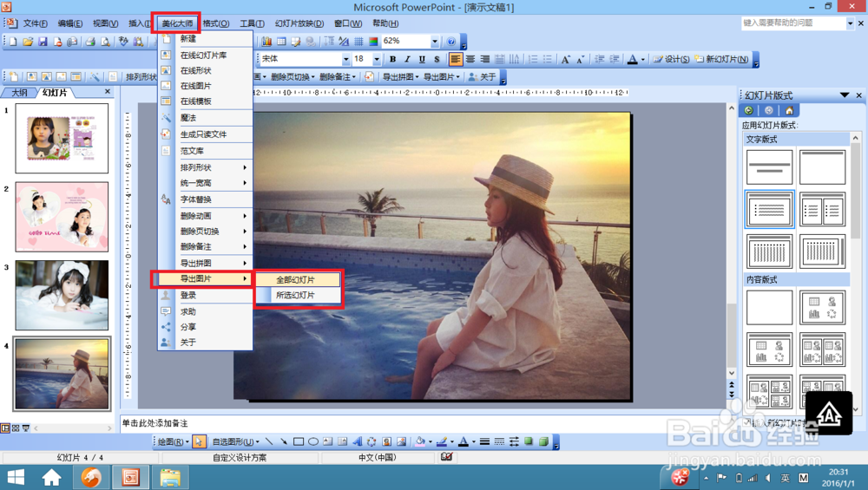The width and height of the screenshot is (868, 490).
Task: Choose 全部幻灯片 from the submenu
Action: click(298, 280)
